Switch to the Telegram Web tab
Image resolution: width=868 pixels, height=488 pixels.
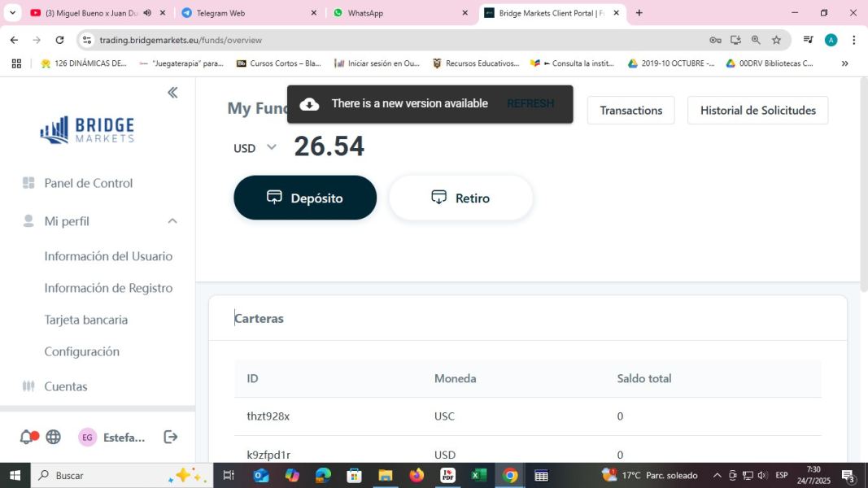coord(251,13)
